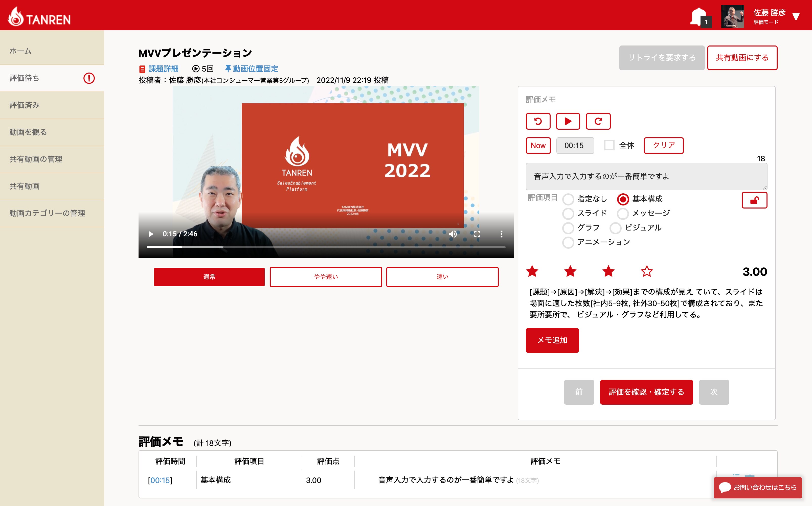This screenshot has width=812, height=506.
Task: Open 評価待ち in the sidebar
Action: click(52, 78)
